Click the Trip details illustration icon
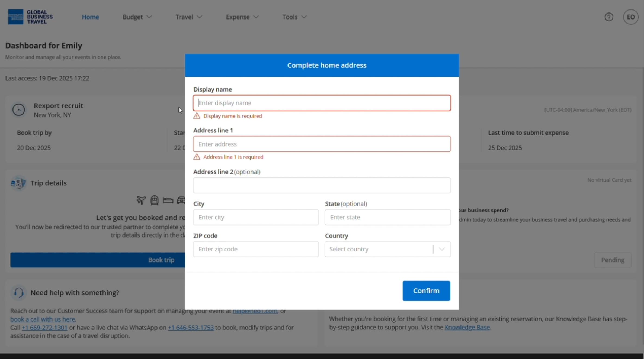 point(18,183)
